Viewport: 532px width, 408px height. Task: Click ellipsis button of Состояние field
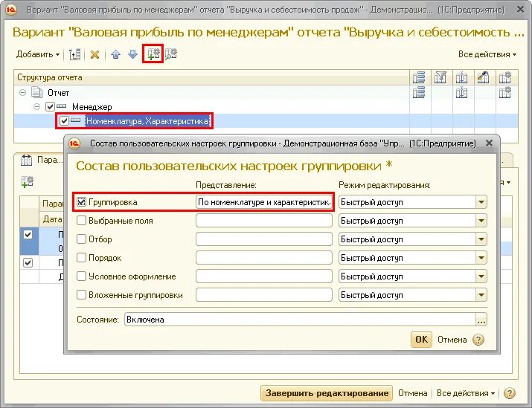(481, 320)
